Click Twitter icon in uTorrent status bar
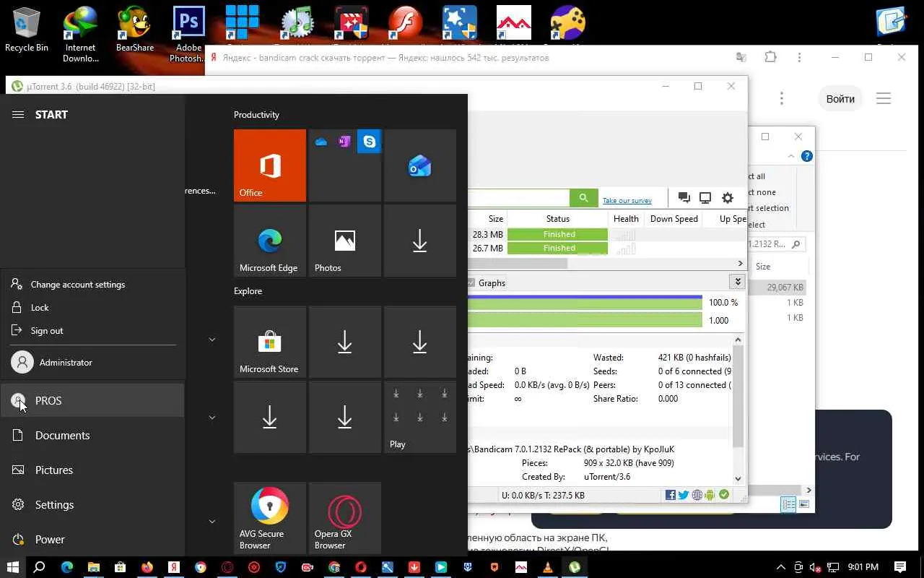The height and width of the screenshot is (578, 924). 684,495
